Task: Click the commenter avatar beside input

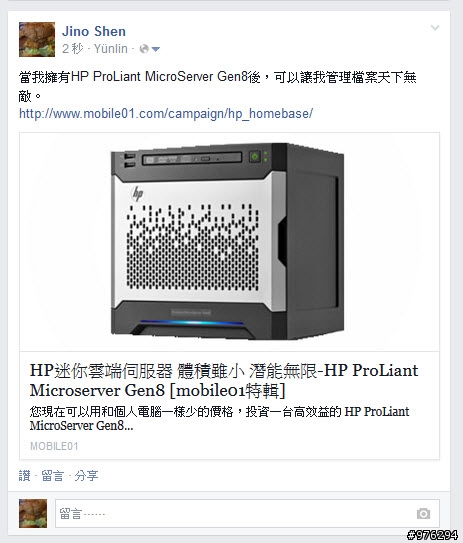Action: [33, 513]
